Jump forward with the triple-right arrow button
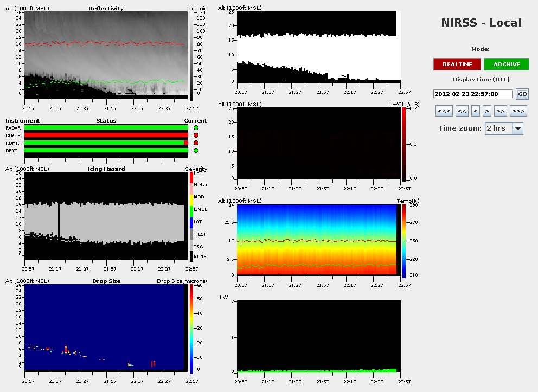Screen dimensions: 538x392 (x=518, y=111)
